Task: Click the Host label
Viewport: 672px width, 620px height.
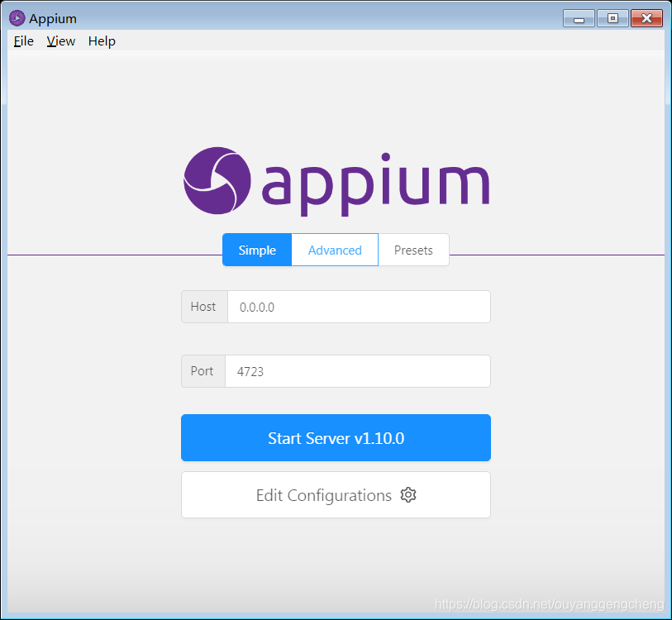Action: pyautogui.click(x=203, y=307)
